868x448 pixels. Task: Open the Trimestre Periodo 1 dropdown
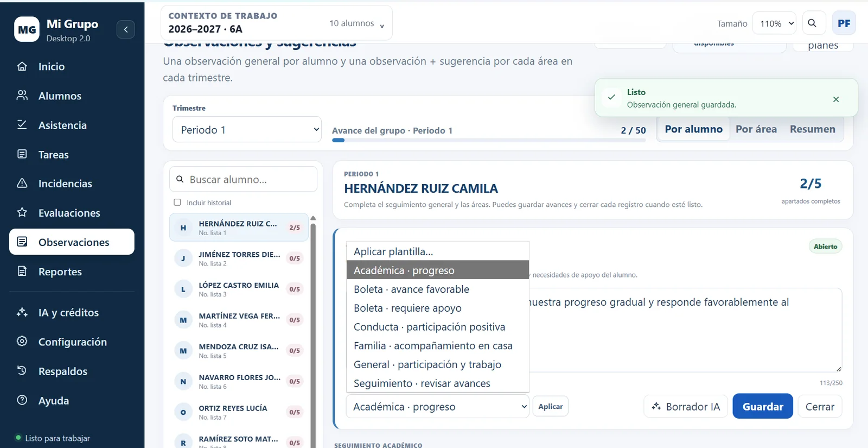pyautogui.click(x=247, y=130)
